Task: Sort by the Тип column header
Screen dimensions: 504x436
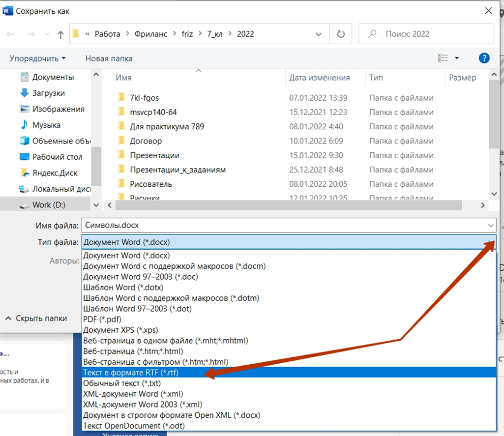Action: [376, 78]
